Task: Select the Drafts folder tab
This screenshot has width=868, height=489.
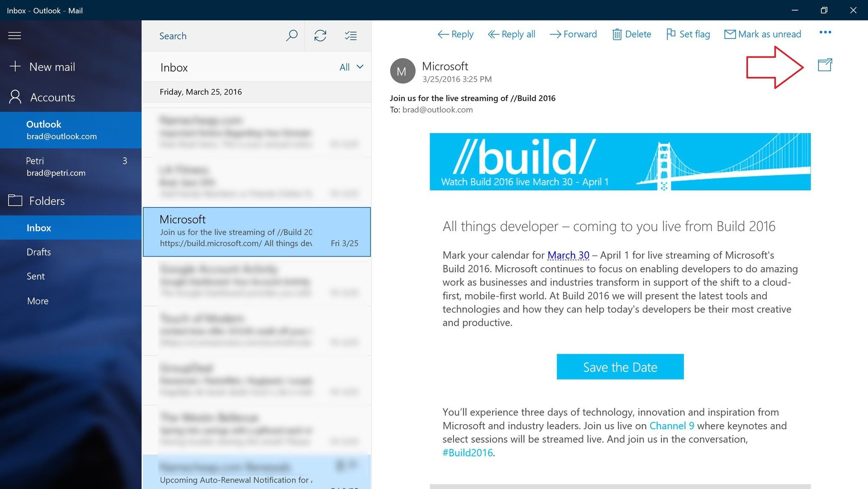Action: click(38, 251)
